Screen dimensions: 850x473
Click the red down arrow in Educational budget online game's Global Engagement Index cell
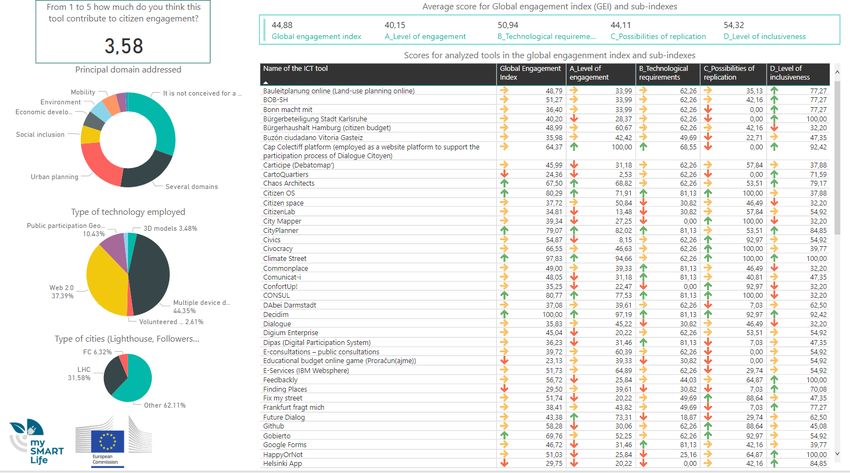pyautogui.click(x=504, y=361)
